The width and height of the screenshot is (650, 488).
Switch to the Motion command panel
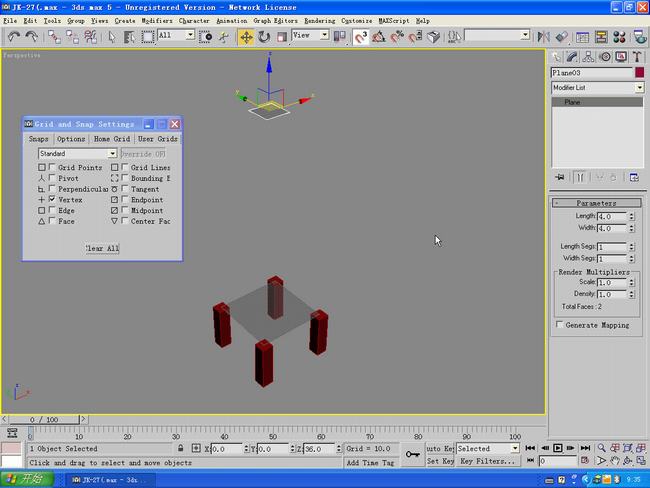[605, 57]
